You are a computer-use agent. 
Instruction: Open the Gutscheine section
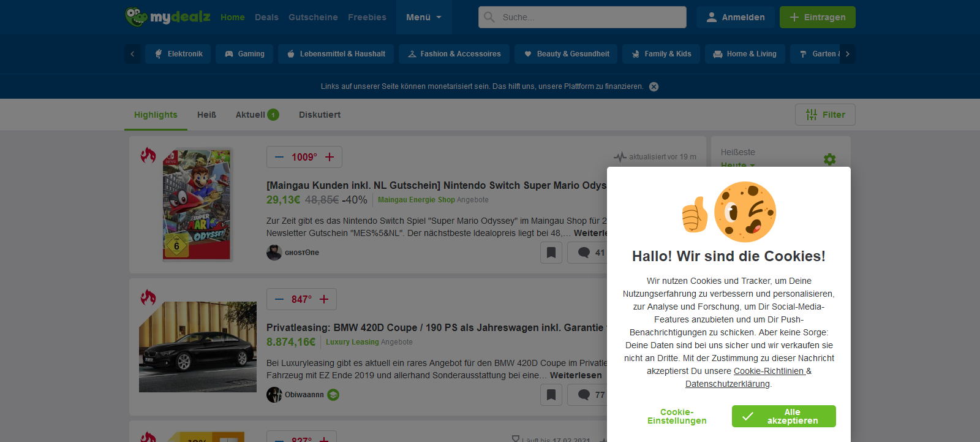coord(313,17)
